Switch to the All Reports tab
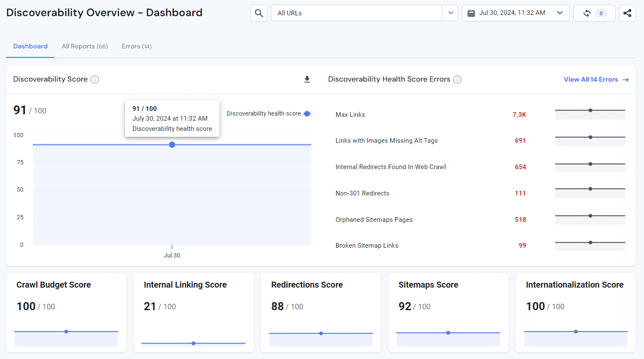 coord(85,46)
